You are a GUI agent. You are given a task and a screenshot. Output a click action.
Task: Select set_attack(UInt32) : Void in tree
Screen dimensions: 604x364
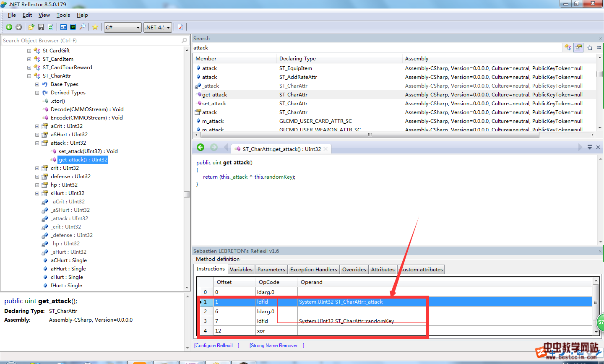88,151
